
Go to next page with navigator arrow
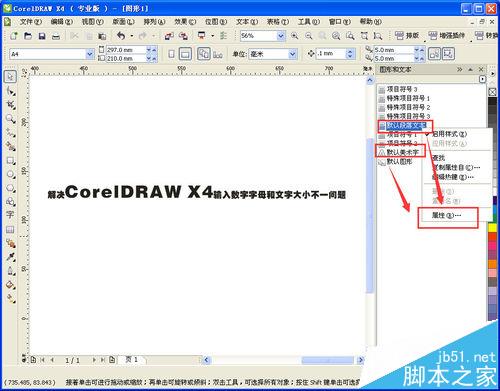point(94,360)
